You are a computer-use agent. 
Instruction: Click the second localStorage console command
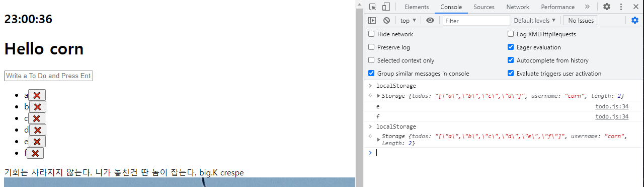(x=396, y=127)
